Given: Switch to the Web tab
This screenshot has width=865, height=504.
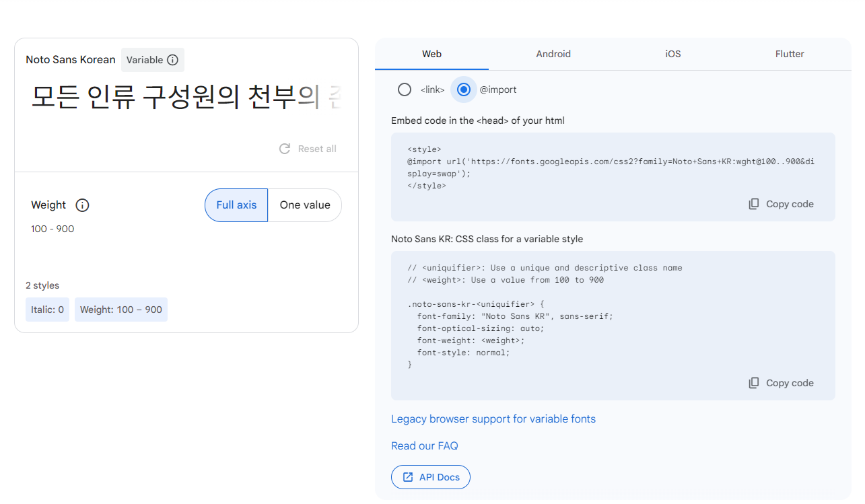Looking at the screenshot, I should [x=431, y=54].
